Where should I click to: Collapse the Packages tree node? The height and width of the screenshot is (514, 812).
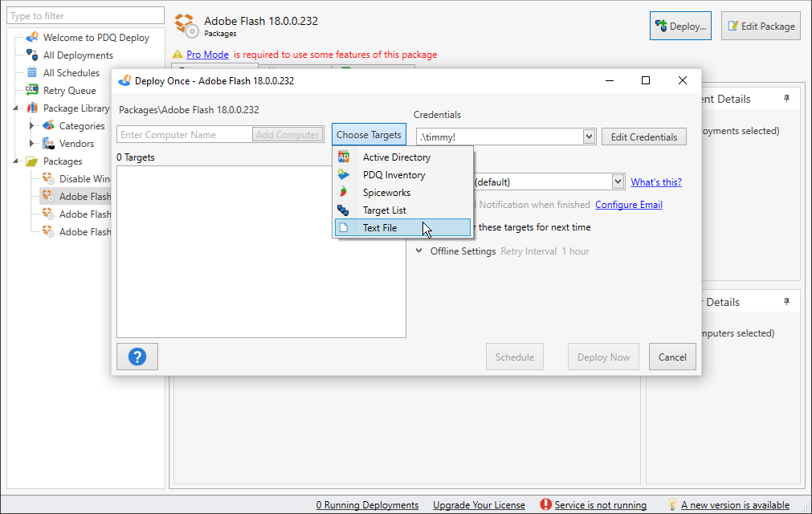tap(15, 161)
